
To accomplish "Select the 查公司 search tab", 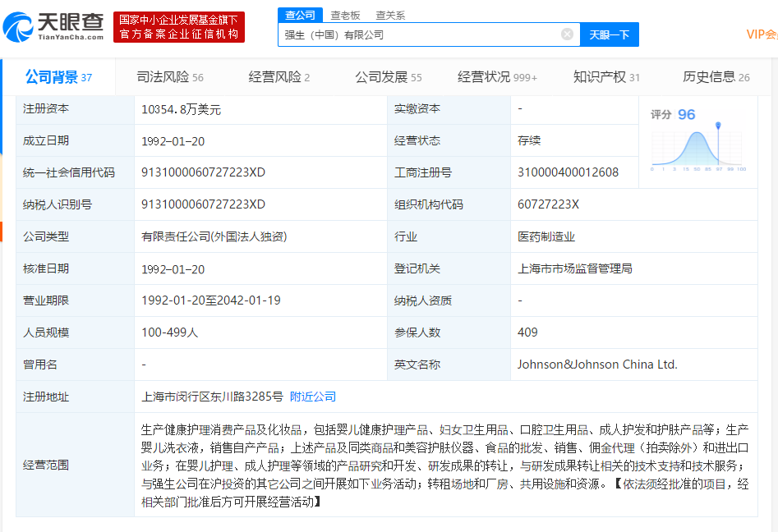I will (x=300, y=16).
